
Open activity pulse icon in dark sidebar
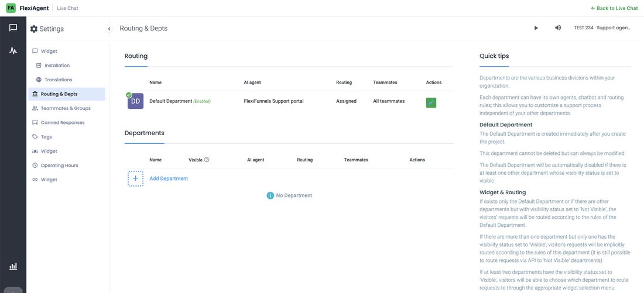13,50
